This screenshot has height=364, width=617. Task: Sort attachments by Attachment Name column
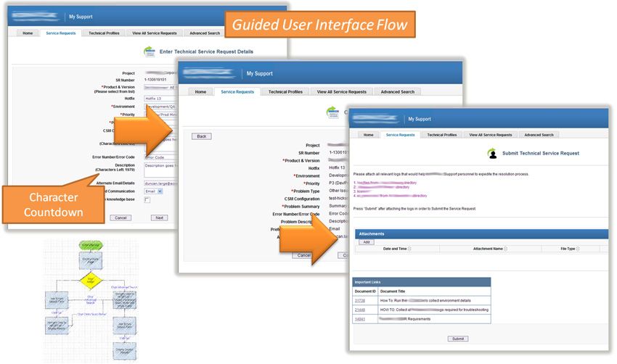(x=506, y=249)
